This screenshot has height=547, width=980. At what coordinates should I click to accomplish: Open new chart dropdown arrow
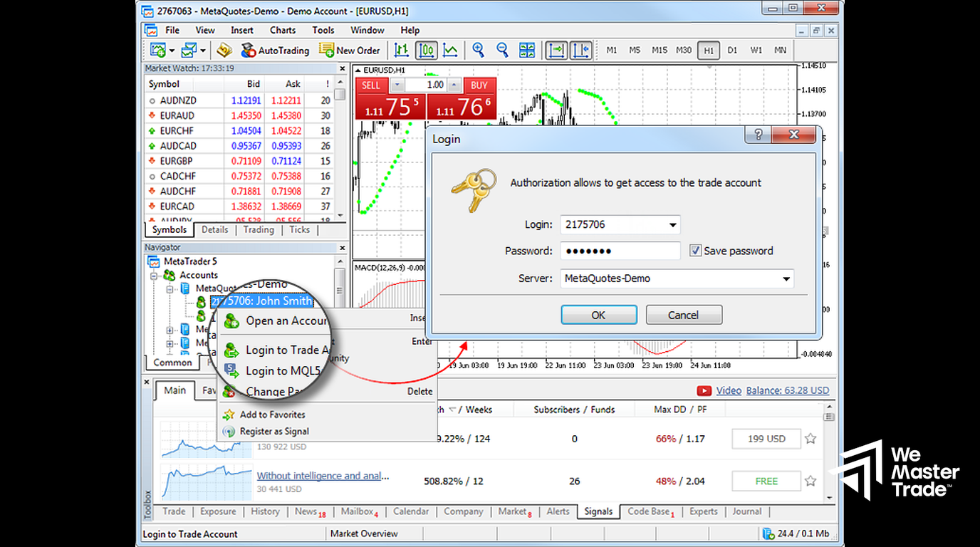[x=172, y=51]
